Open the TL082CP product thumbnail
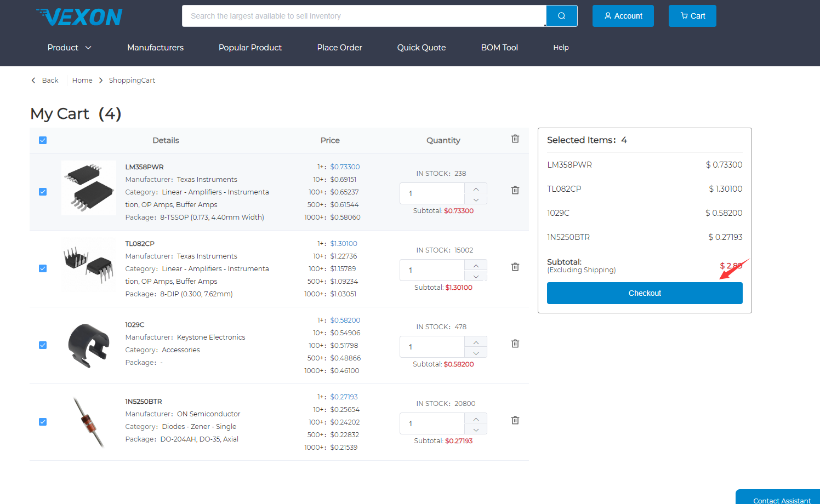This screenshot has height=504, width=820. click(89, 265)
